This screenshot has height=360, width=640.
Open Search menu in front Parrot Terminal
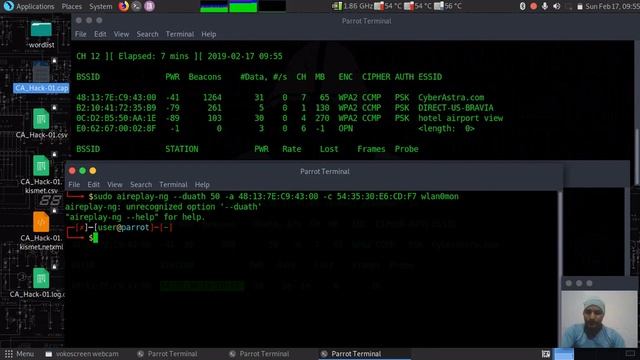[x=141, y=184]
